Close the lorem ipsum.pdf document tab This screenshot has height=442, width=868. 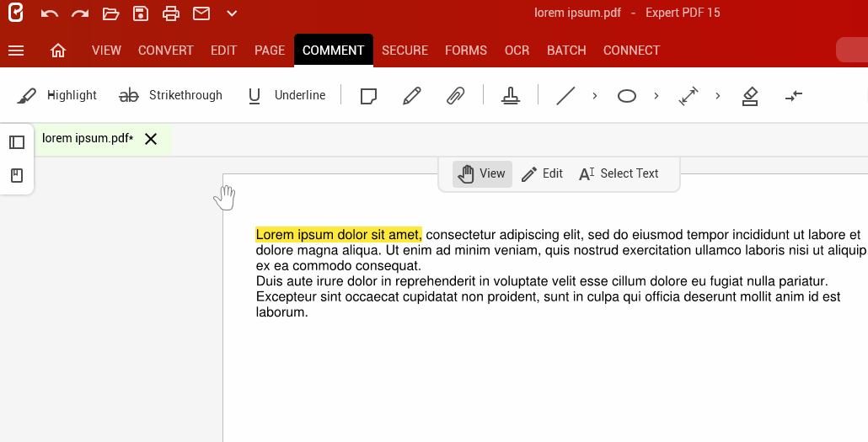(151, 139)
